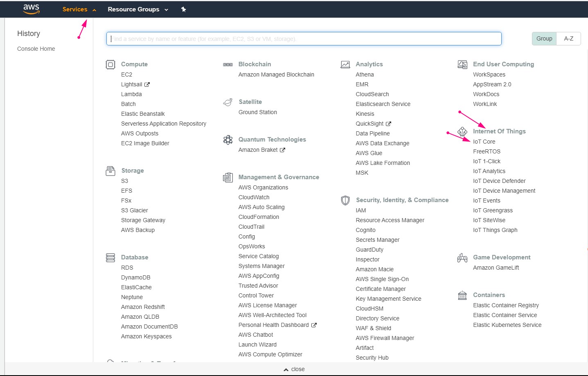Image resolution: width=588 pixels, height=376 pixels.
Task: Open Athena
Action: coord(365,74)
